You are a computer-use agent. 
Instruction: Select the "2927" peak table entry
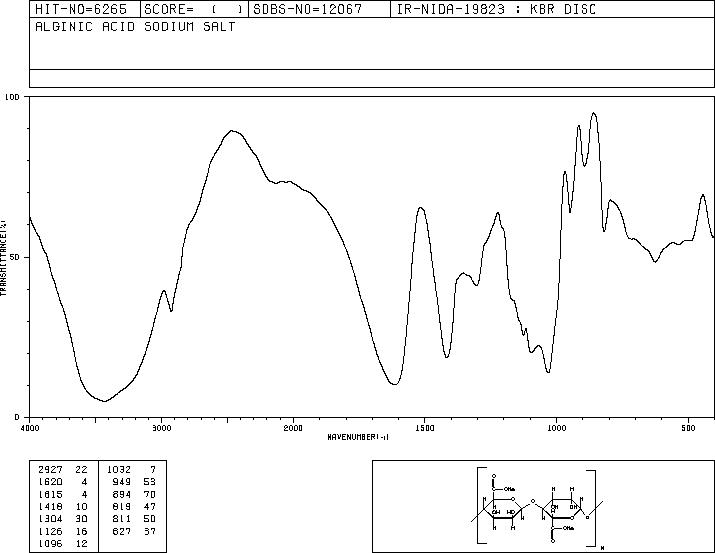[50, 470]
